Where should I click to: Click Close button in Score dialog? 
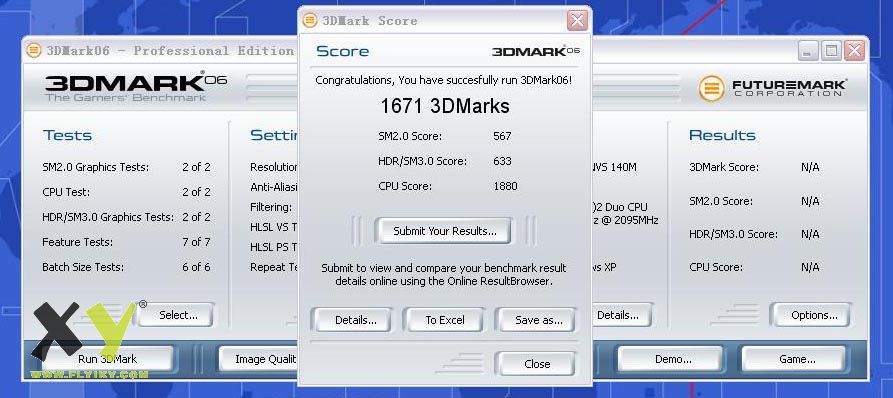point(536,364)
